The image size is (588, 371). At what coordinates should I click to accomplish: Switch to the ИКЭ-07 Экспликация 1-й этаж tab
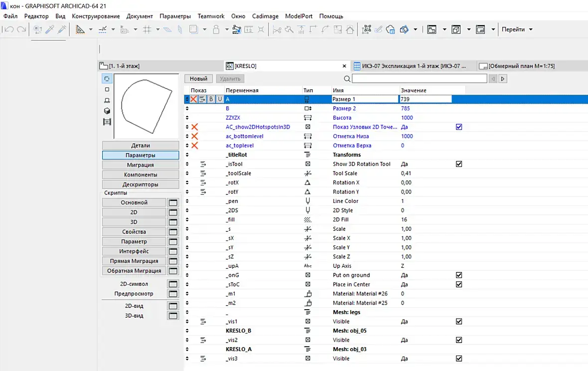tap(411, 66)
